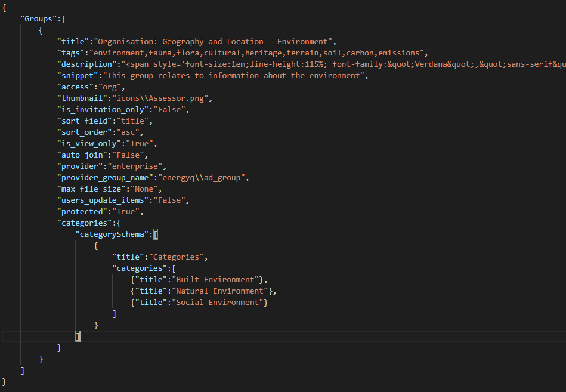Click the "Natural Environment" category title
This screenshot has width=566, height=392.
222,291
